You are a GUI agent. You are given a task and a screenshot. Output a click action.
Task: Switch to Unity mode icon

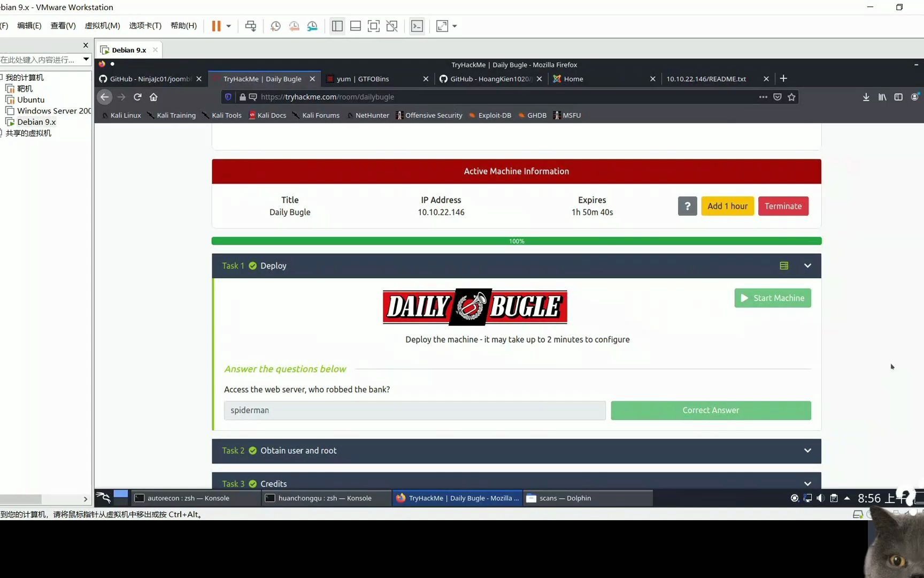coord(392,26)
